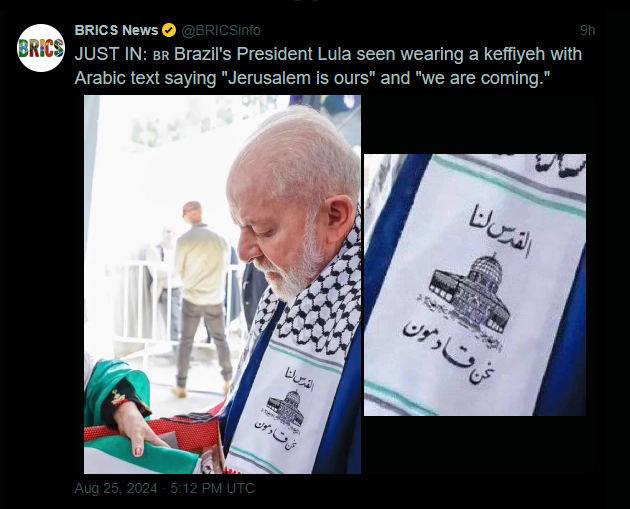Open the BRICS News display name
Viewport: 630px width, 509px height.
click(x=116, y=30)
